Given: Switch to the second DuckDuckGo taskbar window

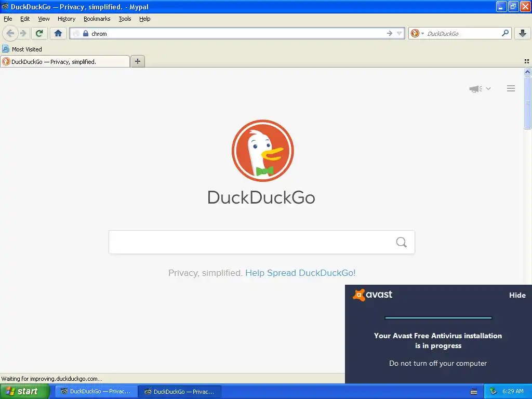Looking at the screenshot, I should pyautogui.click(x=180, y=391).
